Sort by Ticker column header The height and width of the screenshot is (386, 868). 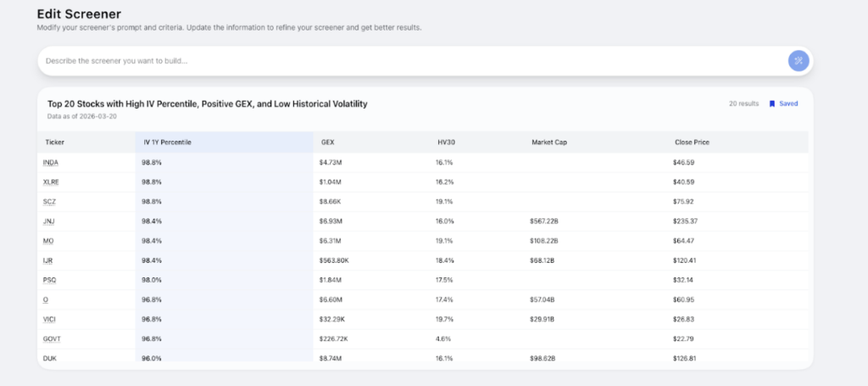55,143
